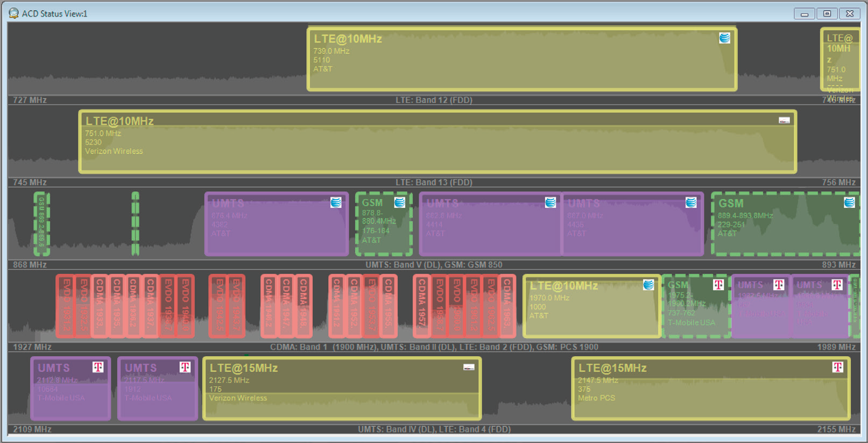The width and height of the screenshot is (868, 443).
Task: Click the '1989 MHz' end frequency label
Action: [x=836, y=347]
